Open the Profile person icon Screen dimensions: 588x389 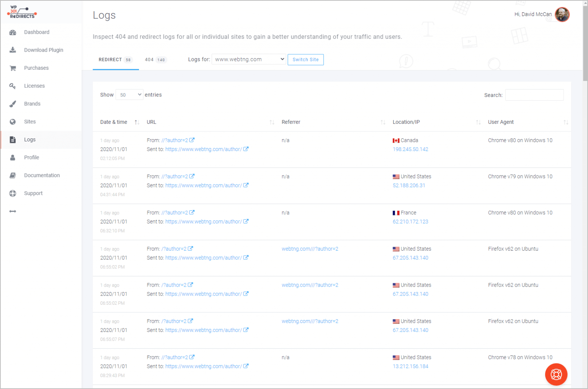tap(13, 157)
